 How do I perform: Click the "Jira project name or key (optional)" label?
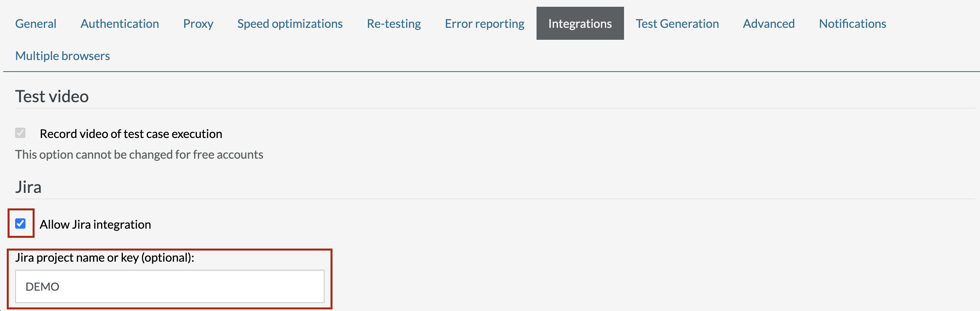(x=105, y=257)
